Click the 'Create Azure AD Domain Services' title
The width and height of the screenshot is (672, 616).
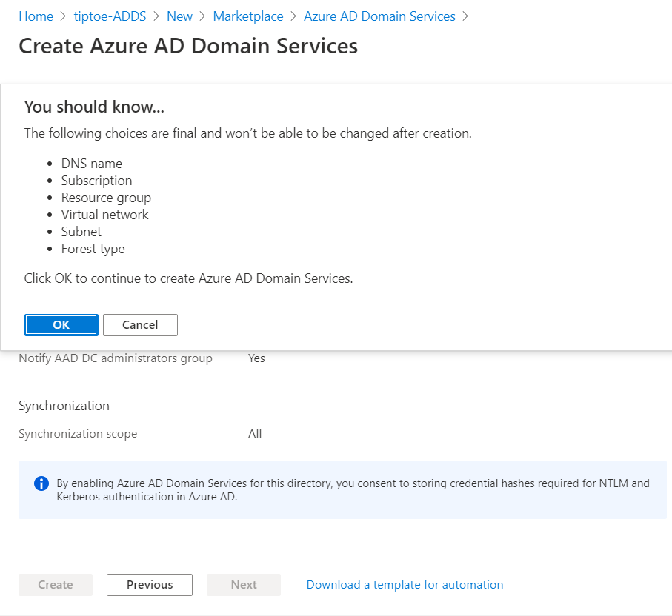pyautogui.click(x=188, y=46)
